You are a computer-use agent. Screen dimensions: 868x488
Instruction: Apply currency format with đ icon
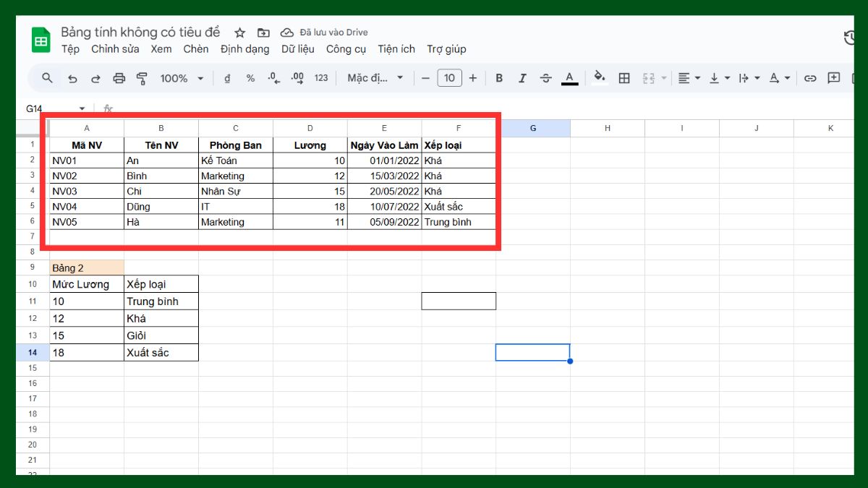tap(226, 77)
